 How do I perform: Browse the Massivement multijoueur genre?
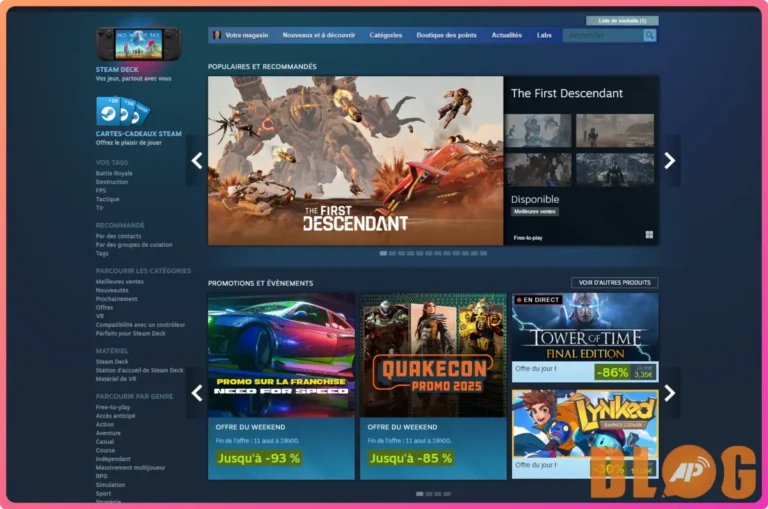point(131,468)
